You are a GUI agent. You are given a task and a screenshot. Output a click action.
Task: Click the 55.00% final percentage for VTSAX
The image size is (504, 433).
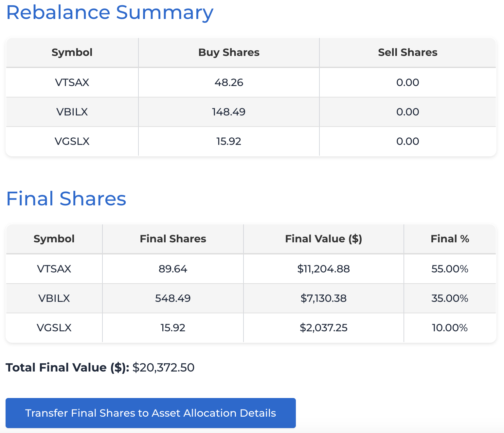pos(450,269)
